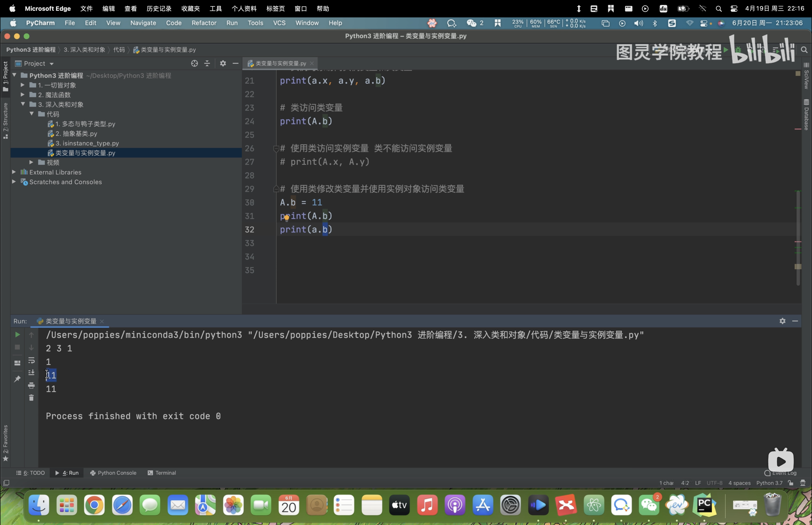The image size is (812, 525).
Task: Open 2. 抽象基类.py file
Action: click(76, 133)
